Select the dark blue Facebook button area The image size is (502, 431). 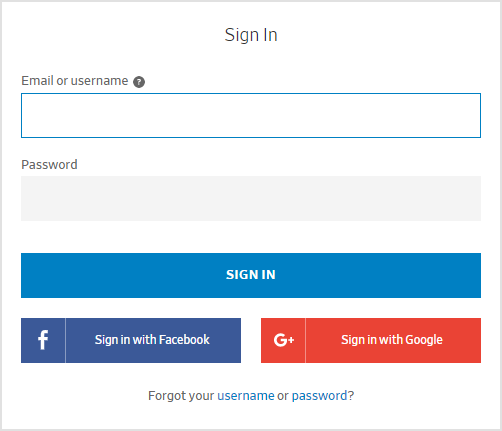point(131,340)
